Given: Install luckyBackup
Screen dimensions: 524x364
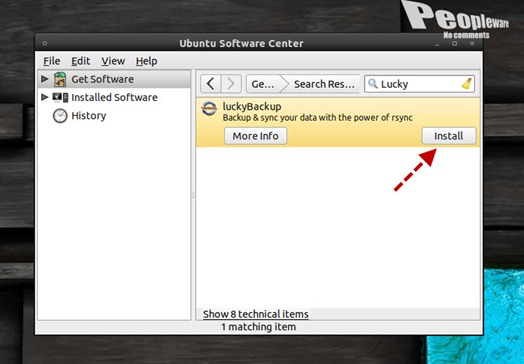Looking at the screenshot, I should [x=449, y=136].
